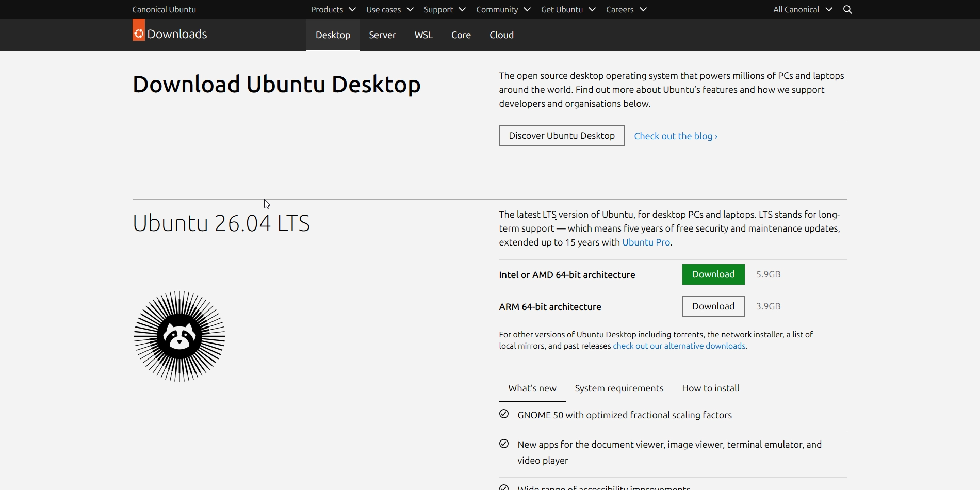
Task: Click the checkmark icon beside New apps
Action: (x=504, y=444)
